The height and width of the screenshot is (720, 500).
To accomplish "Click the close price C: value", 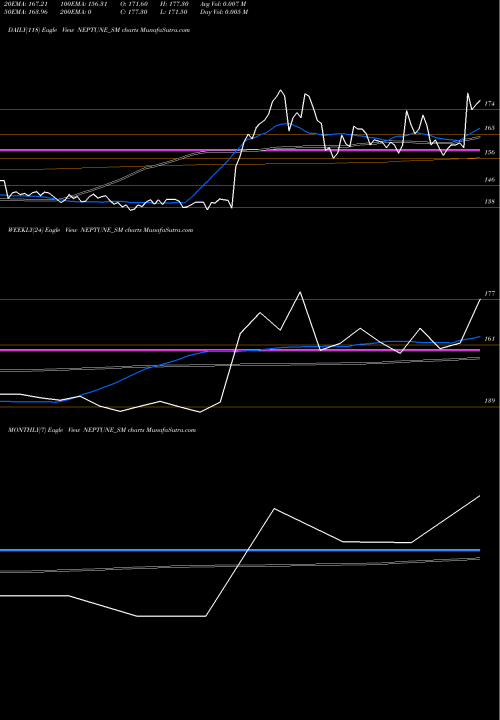I will (x=134, y=12).
